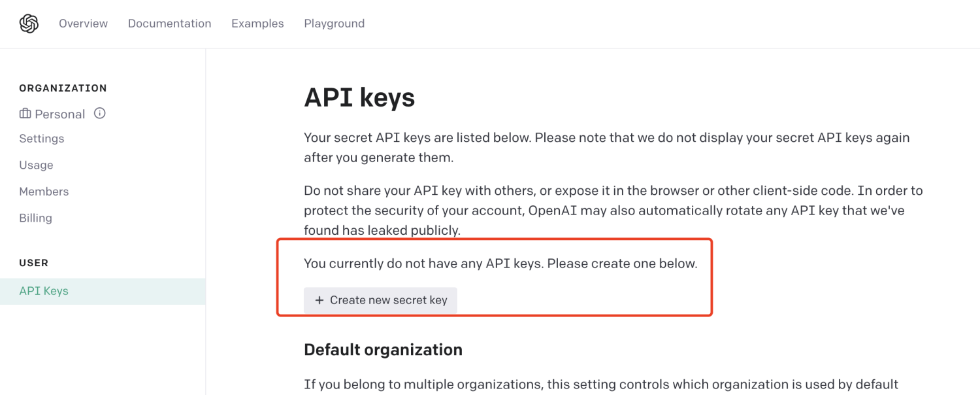Image resolution: width=980 pixels, height=395 pixels.
Task: Go to the Billing section
Action: [x=35, y=218]
